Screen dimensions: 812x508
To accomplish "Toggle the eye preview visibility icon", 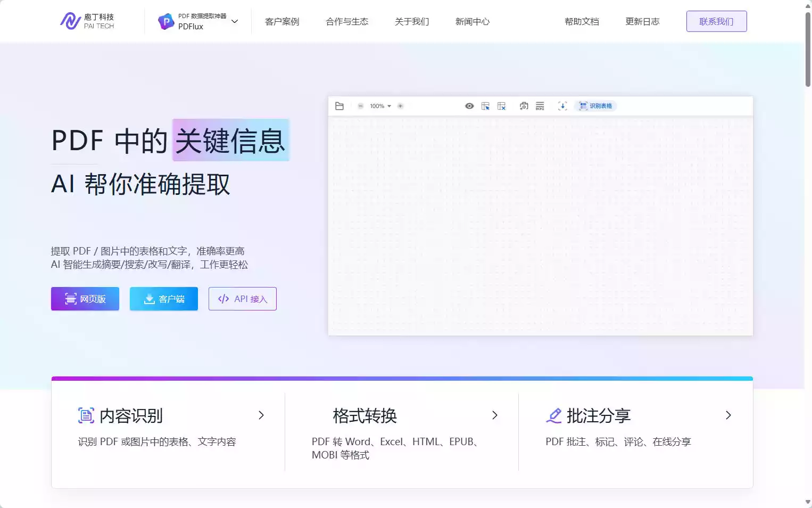I will coord(469,105).
